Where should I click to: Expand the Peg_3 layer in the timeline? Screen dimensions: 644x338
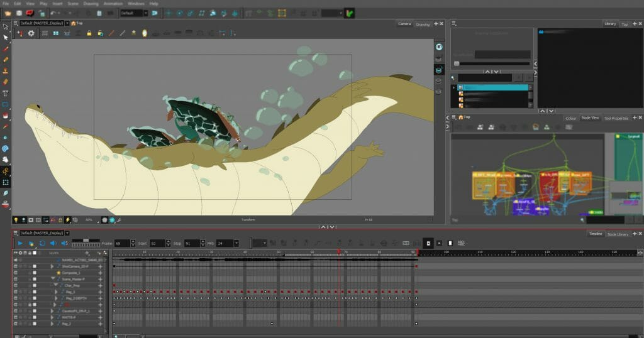pyautogui.click(x=56, y=292)
